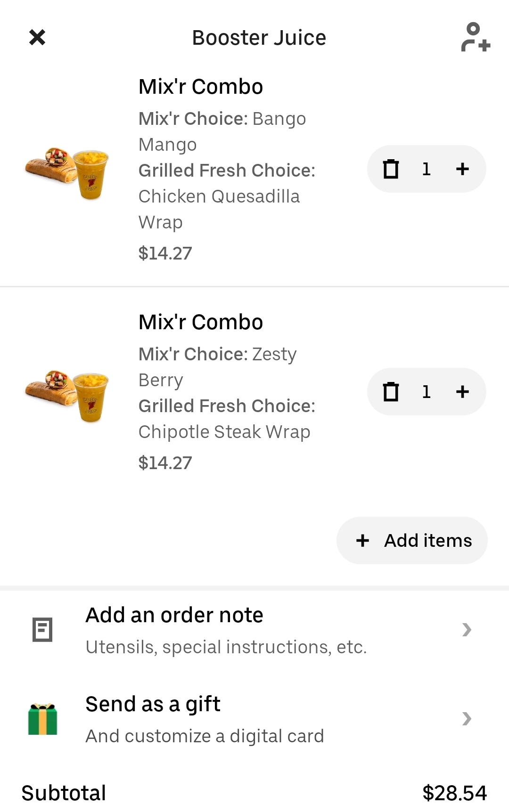The width and height of the screenshot is (509, 812).
Task: Expand the Add an order note chevron
Action: [467, 630]
